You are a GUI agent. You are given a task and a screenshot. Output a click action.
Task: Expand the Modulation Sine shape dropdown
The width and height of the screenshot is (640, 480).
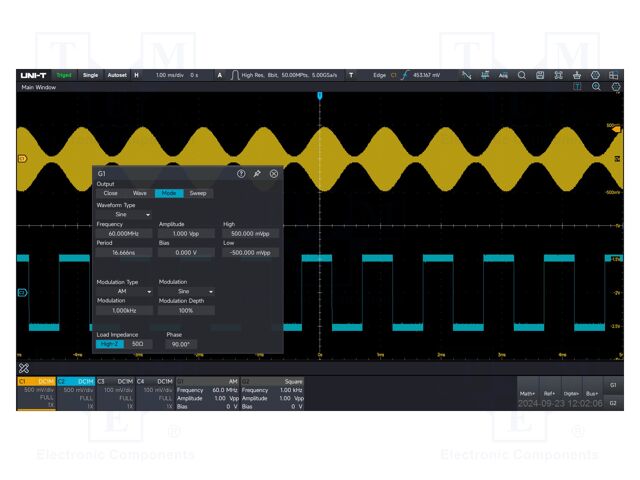pyautogui.click(x=186, y=291)
